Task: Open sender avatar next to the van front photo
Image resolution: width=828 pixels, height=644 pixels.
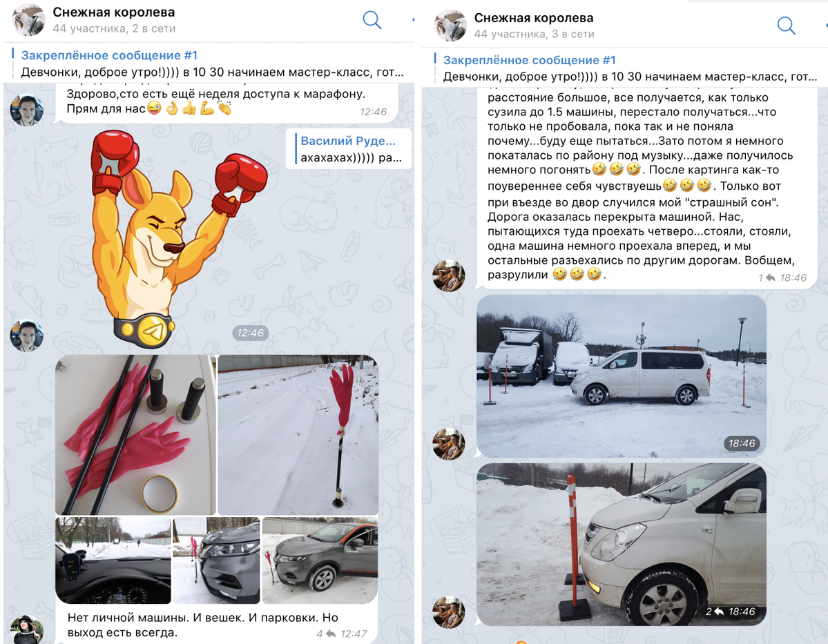Action: click(x=448, y=612)
